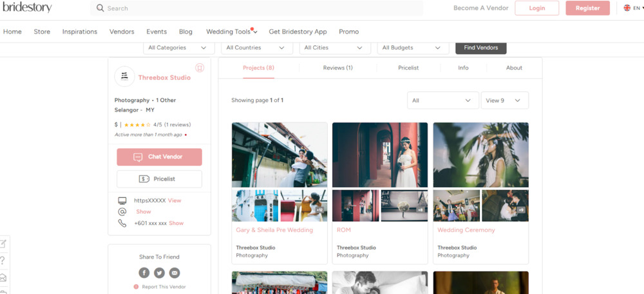The width and height of the screenshot is (644, 294).
Task: Open the EN language selector
Action: pos(631,8)
